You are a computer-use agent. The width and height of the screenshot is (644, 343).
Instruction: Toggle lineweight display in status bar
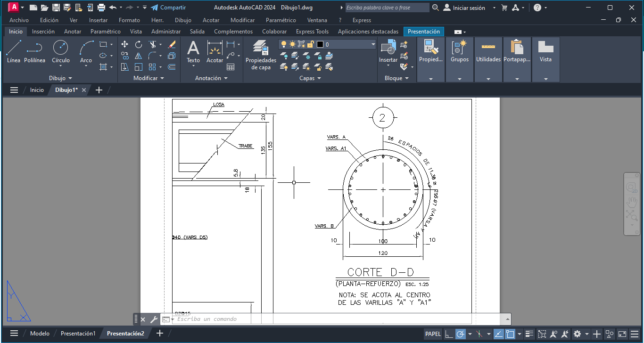(x=529, y=334)
